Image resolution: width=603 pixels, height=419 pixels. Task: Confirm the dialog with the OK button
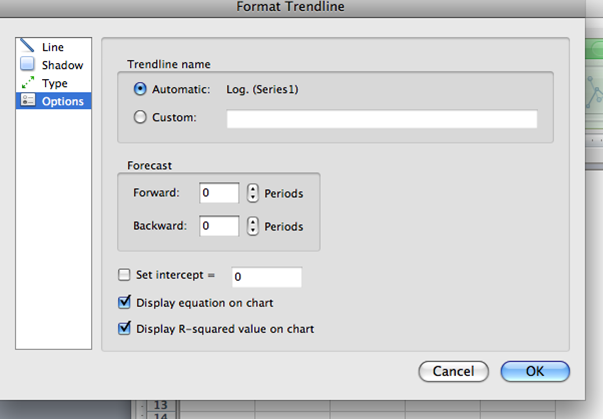pyautogui.click(x=534, y=371)
